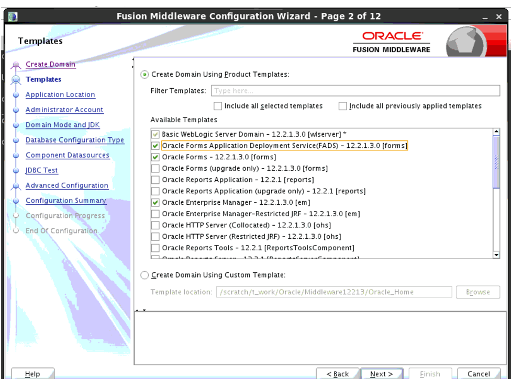512x384 pixels.
Task: Select Create Domain Using Product Templates radio
Action: (x=144, y=75)
